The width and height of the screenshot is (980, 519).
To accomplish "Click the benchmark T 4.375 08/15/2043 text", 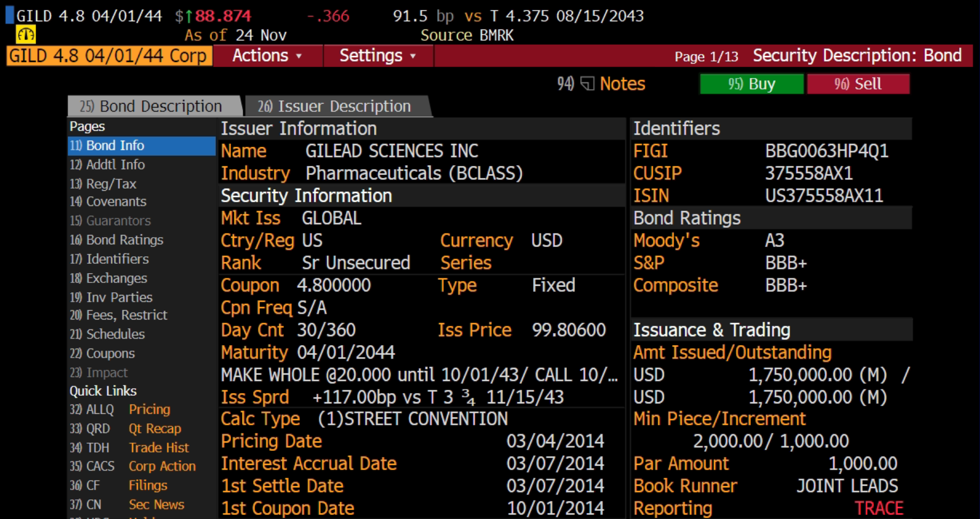I will pos(567,16).
